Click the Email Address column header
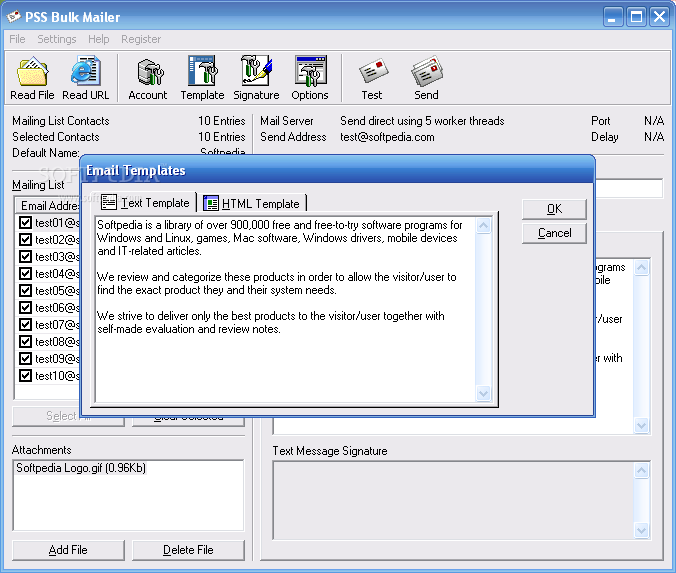Viewport: 676px width, 573px height. pos(48,206)
